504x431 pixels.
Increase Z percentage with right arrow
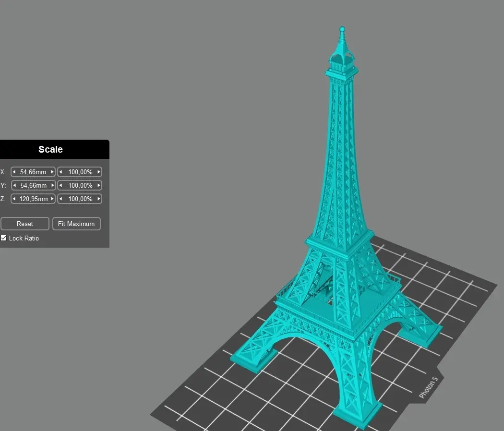(x=99, y=199)
